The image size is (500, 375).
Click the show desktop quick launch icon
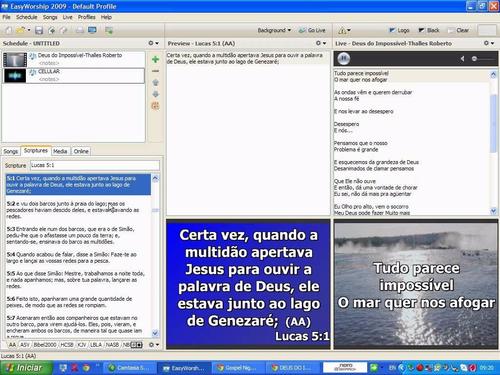pos(63,368)
